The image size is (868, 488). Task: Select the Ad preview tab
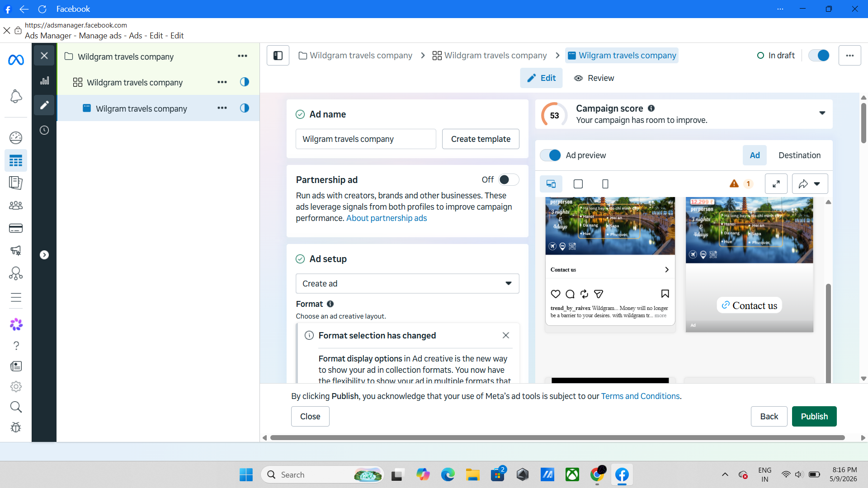tap(755, 155)
